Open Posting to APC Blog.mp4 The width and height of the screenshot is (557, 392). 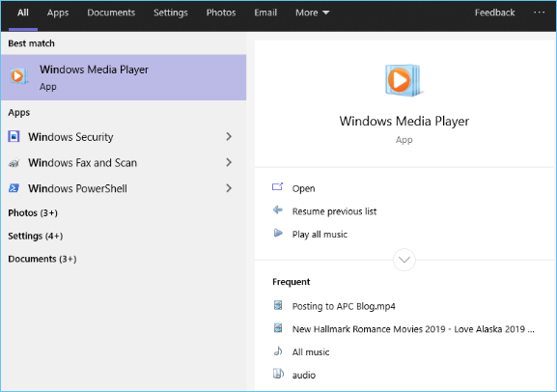[344, 306]
